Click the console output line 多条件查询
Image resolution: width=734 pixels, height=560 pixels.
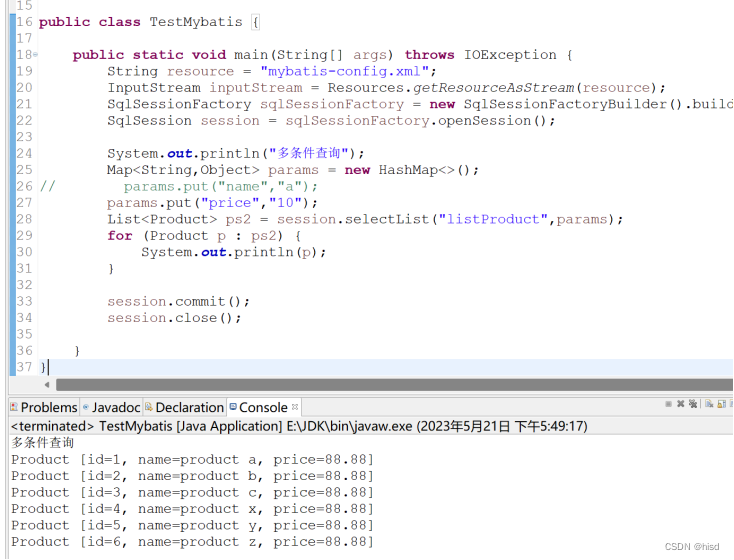point(43,442)
